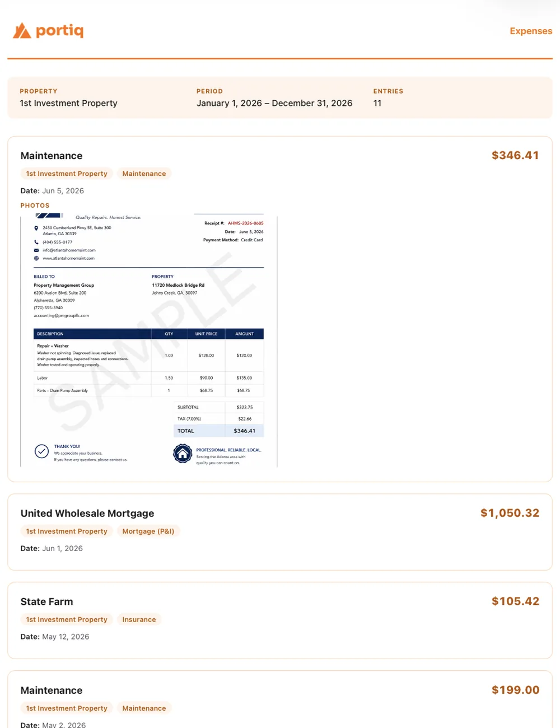This screenshot has width=560, height=728.
Task: Click the $346.41 amount at card top
Action: pos(515,155)
